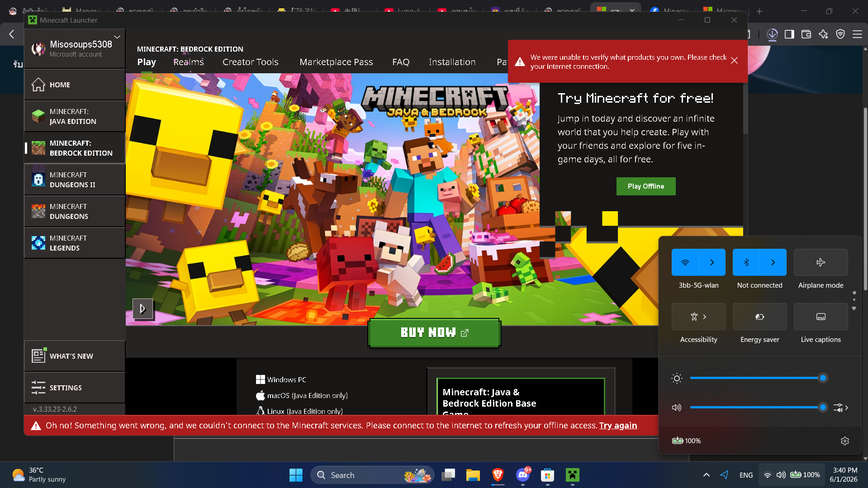Open Brave downloads button

(x=772, y=34)
